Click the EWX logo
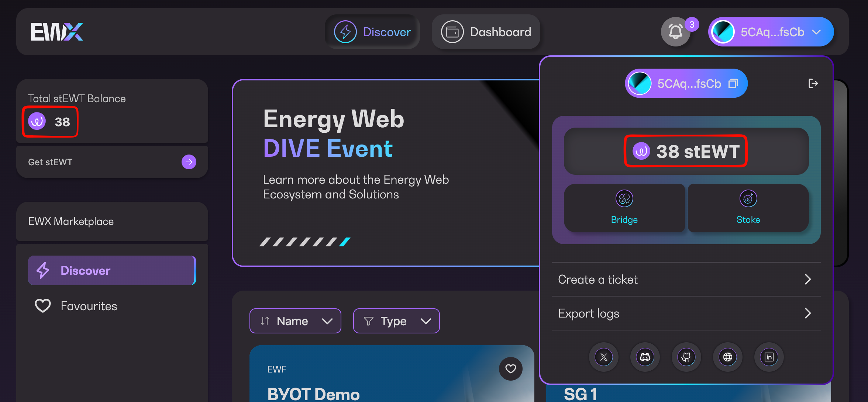 pyautogui.click(x=57, y=32)
